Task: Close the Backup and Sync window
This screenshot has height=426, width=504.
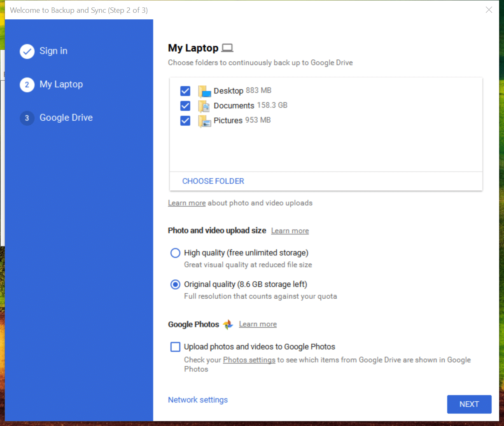Action: 489,10
